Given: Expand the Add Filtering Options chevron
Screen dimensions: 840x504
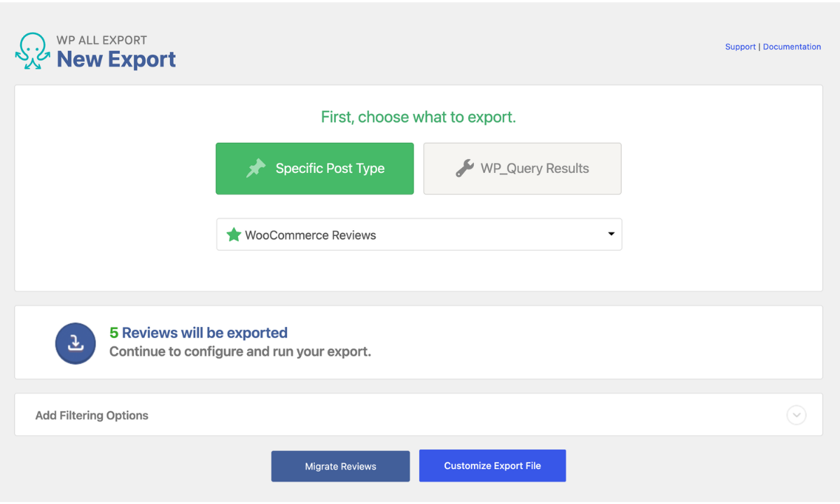Looking at the screenshot, I should coord(796,415).
